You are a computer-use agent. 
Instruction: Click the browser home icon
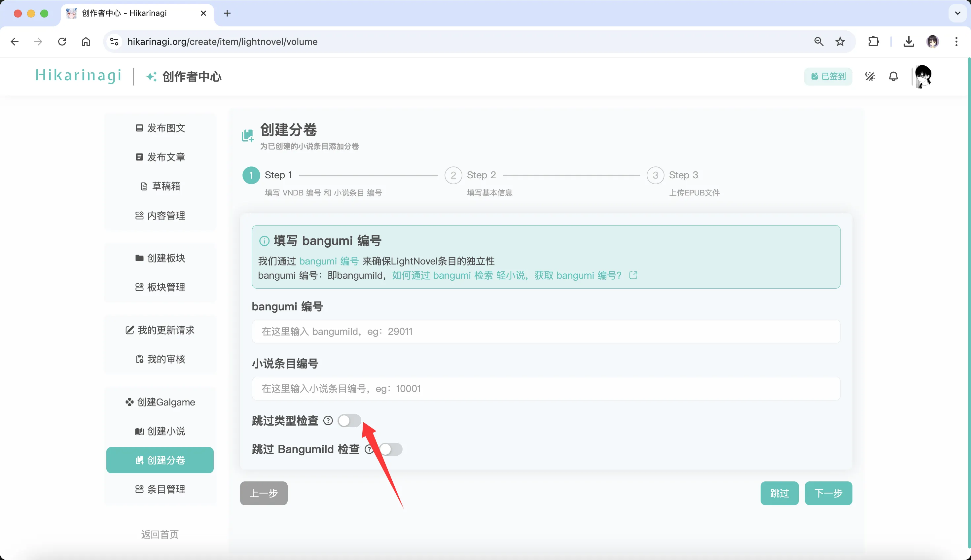click(86, 42)
